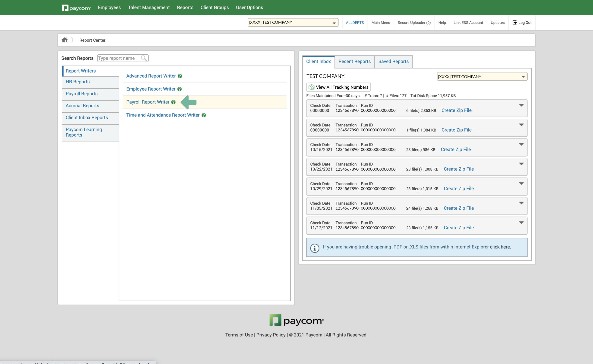The height and width of the screenshot is (364, 593).
Task: Select the Report Writers category
Action: (90, 71)
